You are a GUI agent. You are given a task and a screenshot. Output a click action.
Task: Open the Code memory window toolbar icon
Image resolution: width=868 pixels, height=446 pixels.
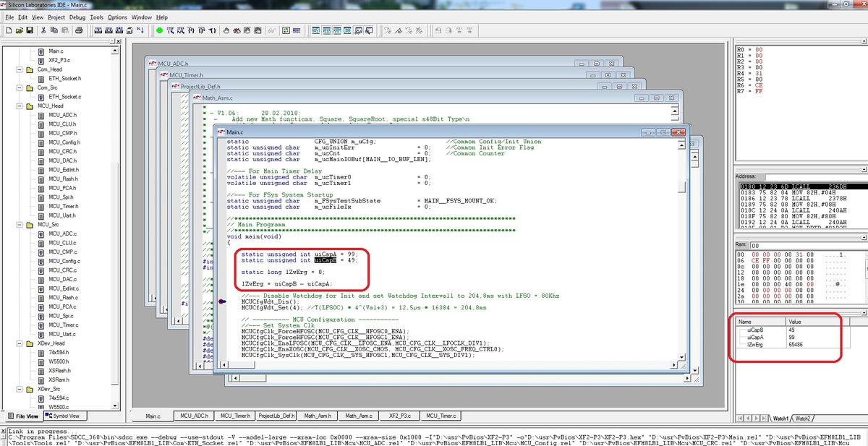coord(348,30)
